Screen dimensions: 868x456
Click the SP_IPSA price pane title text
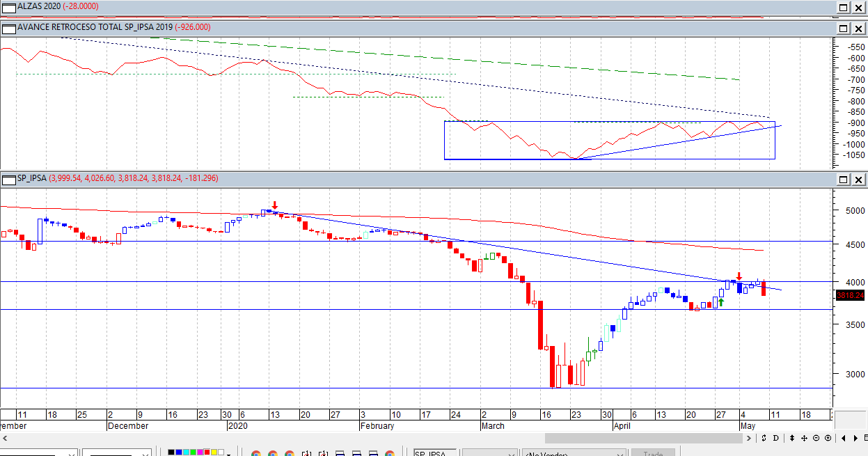point(32,179)
